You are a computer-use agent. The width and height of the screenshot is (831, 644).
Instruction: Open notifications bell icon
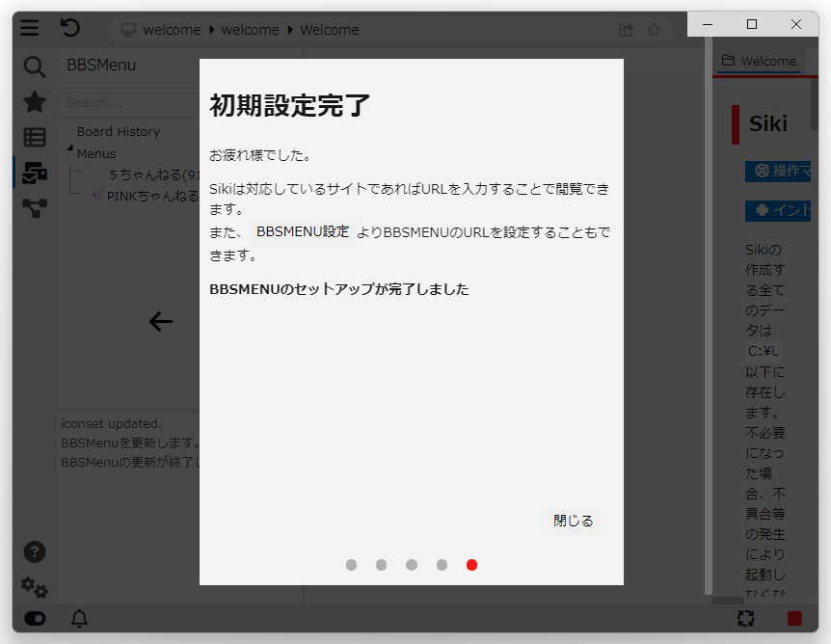click(79, 619)
